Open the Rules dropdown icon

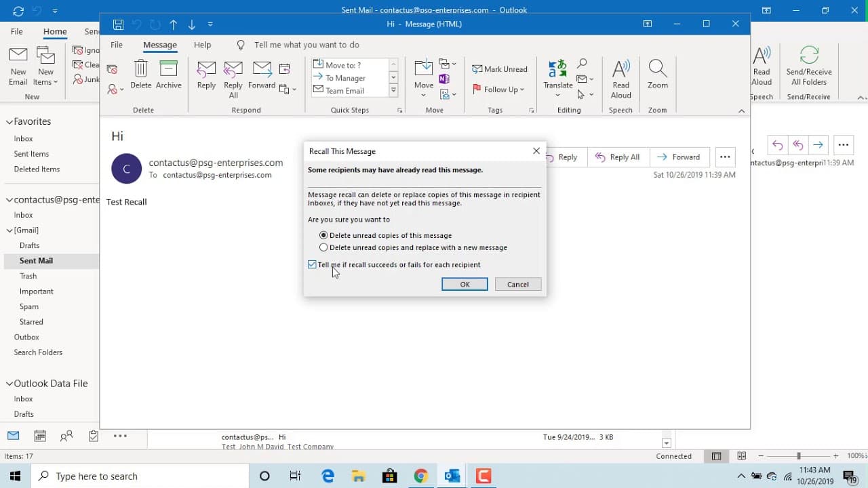[x=448, y=64]
